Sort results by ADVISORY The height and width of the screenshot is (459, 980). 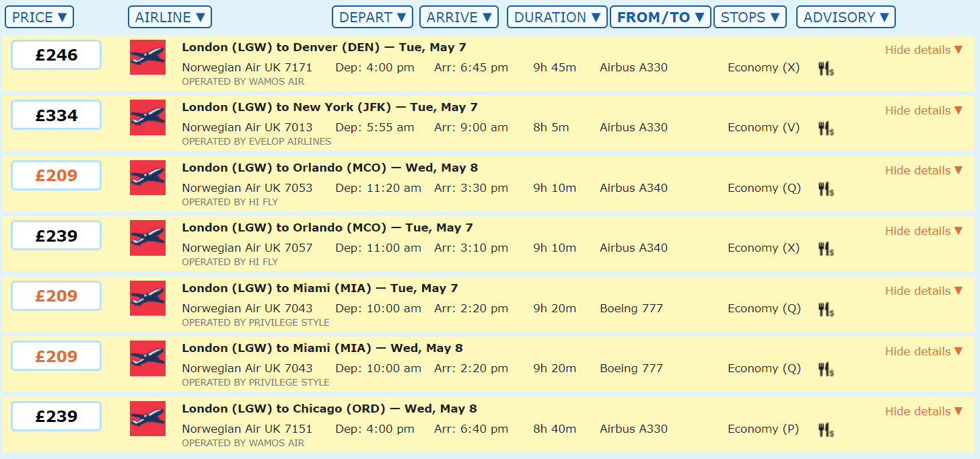[x=846, y=17]
